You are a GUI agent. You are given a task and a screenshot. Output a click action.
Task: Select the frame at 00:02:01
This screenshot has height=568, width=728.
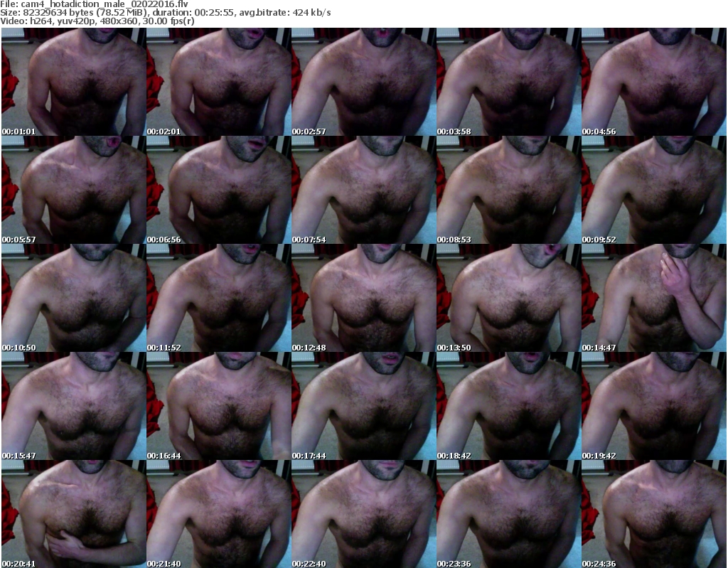point(219,82)
